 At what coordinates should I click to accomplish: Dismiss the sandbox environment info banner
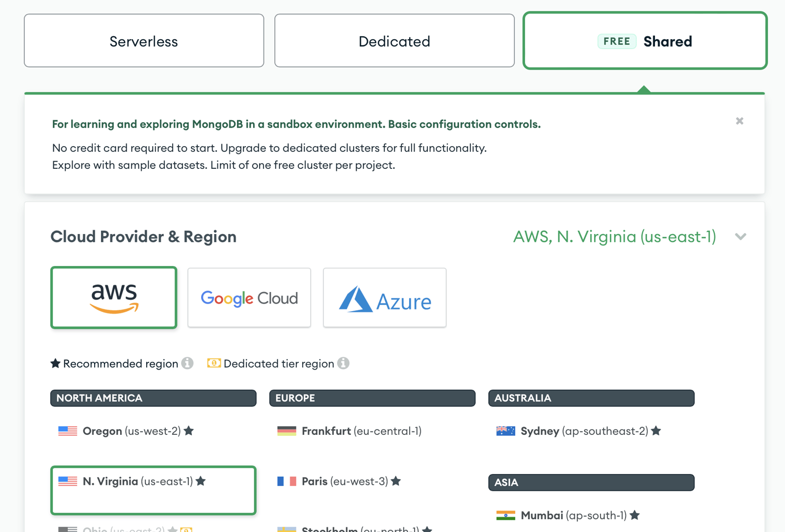tap(739, 121)
